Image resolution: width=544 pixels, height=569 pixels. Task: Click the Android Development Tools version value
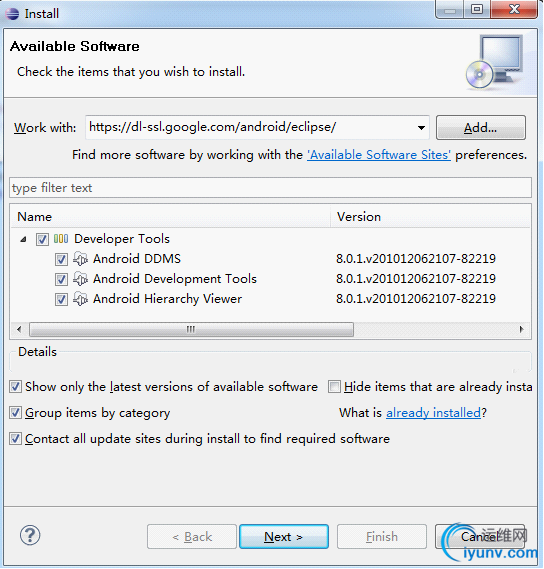(x=416, y=279)
